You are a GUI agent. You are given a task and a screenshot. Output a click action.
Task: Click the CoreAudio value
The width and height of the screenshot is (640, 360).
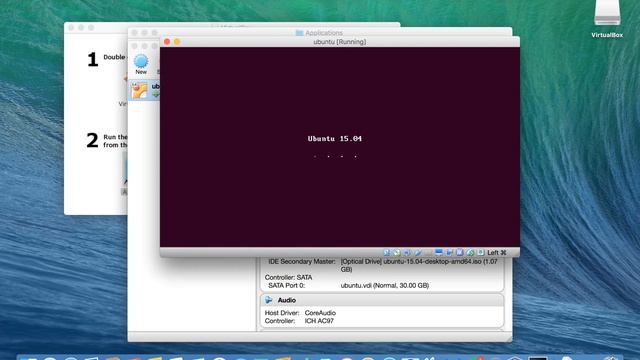click(320, 313)
